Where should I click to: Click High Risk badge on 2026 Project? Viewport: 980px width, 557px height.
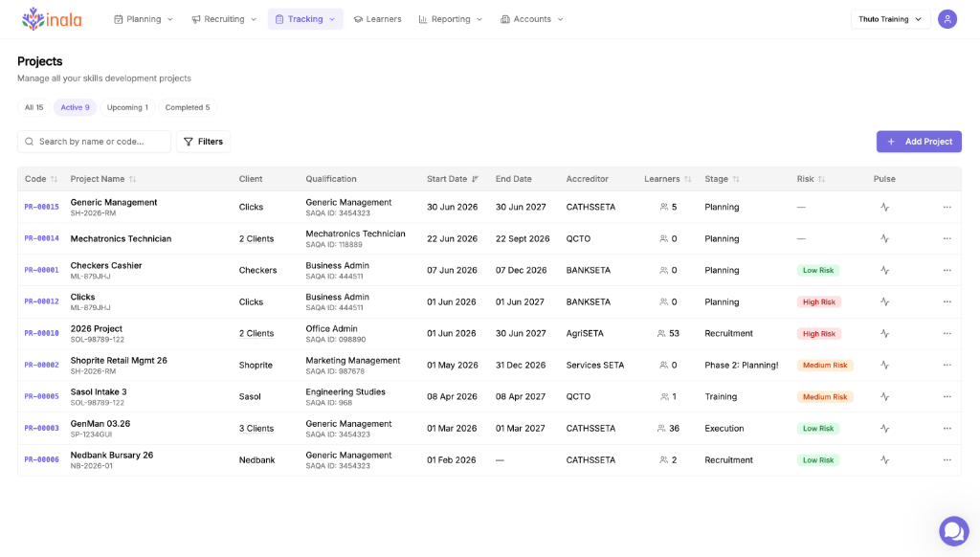coord(819,333)
